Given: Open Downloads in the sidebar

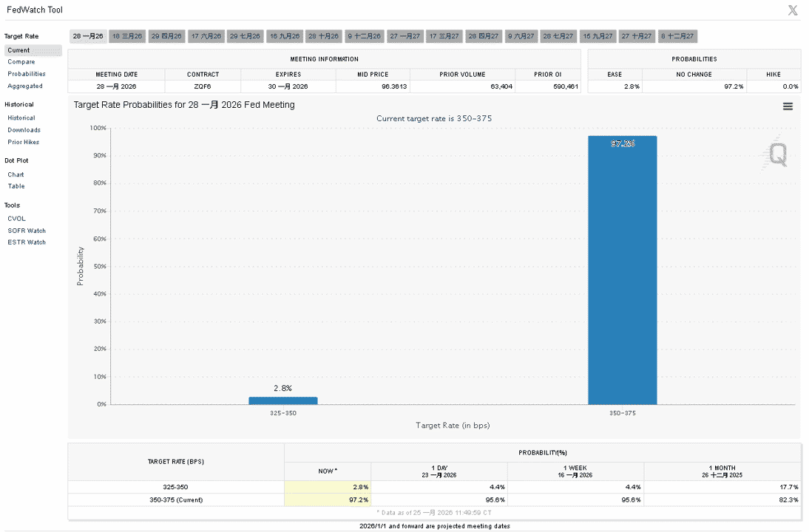Looking at the screenshot, I should 24,130.
